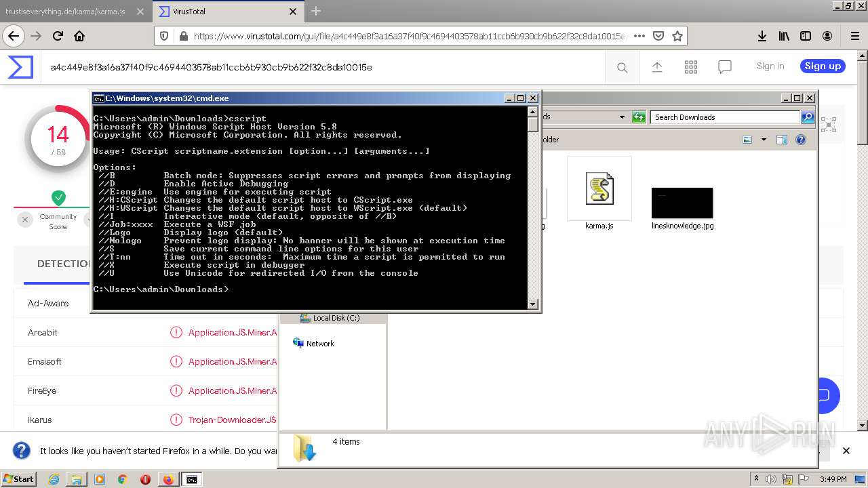Click the VirusTotal search magnifier
The width and height of the screenshot is (868, 488).
[622, 67]
